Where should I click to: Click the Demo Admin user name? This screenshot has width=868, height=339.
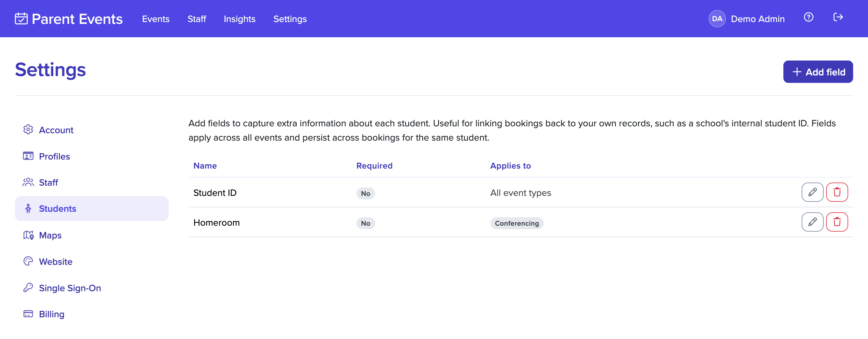point(757,19)
